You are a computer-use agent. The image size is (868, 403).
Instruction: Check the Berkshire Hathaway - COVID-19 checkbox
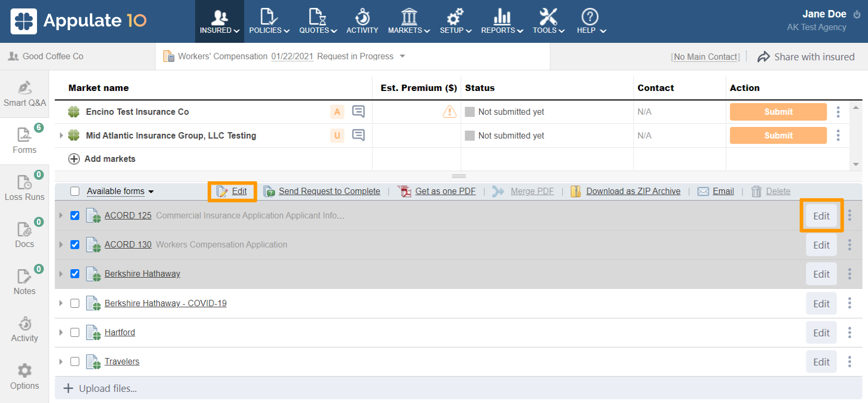click(x=75, y=303)
